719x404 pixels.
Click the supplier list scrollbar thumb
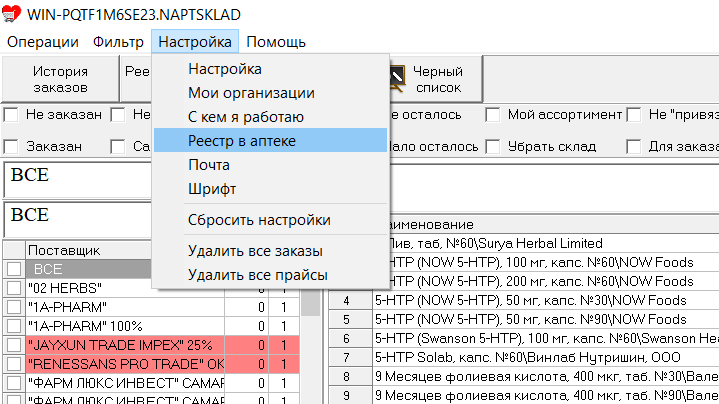pyautogui.click(x=311, y=302)
